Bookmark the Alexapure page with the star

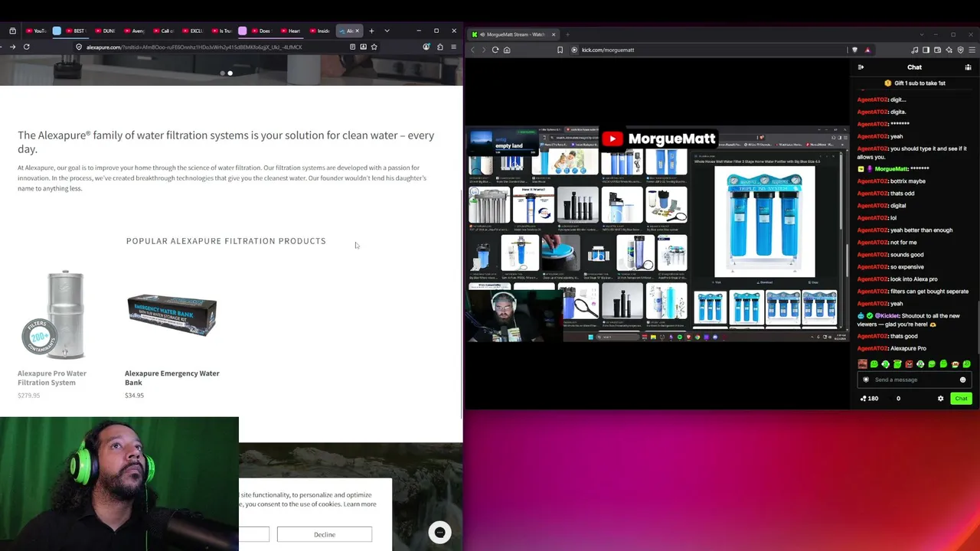[x=374, y=47]
